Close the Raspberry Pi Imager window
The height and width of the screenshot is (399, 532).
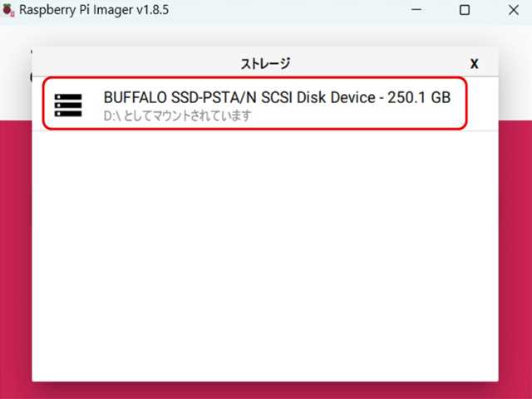point(511,10)
